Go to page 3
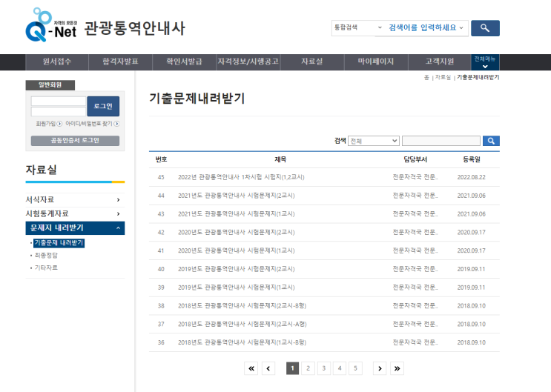This screenshot has width=551, height=392. coord(323,368)
